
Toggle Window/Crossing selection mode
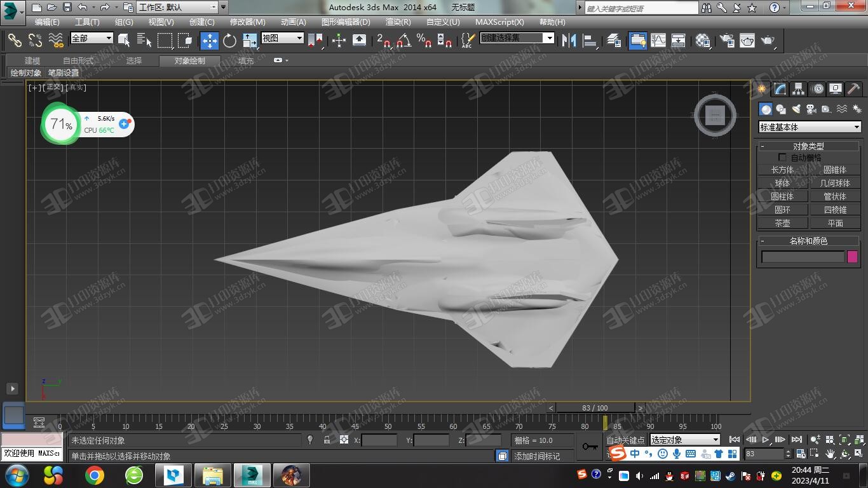(x=185, y=41)
